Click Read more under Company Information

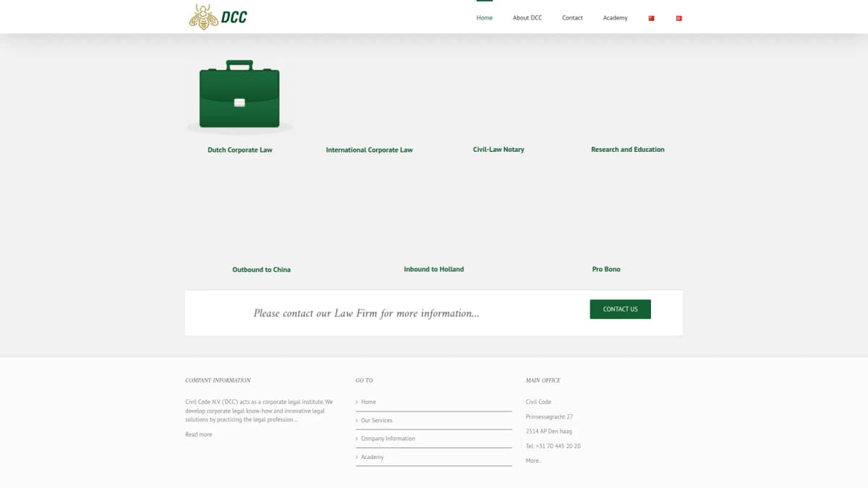[199, 435]
